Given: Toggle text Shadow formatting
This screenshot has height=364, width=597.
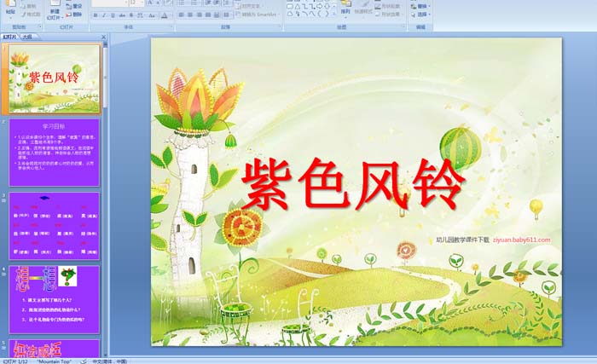Looking at the screenshot, I should 131,15.
